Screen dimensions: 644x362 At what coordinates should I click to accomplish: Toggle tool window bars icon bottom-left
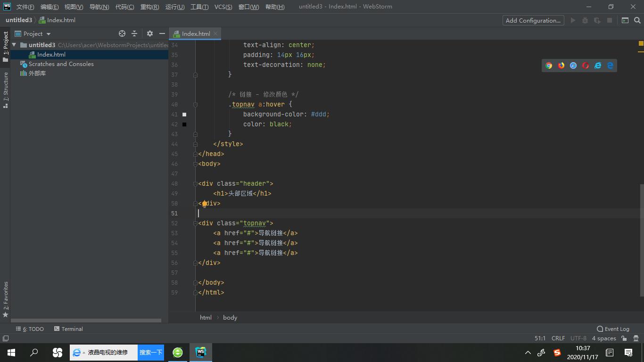pyautogui.click(x=6, y=338)
